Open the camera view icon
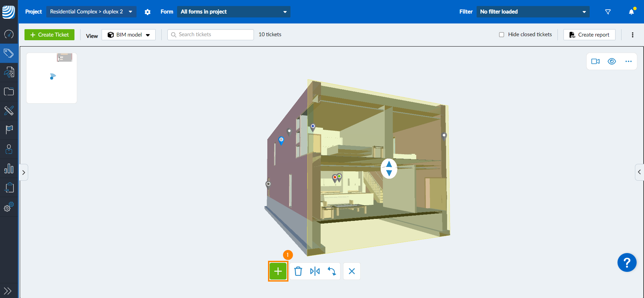This screenshot has width=644, height=298. (595, 61)
